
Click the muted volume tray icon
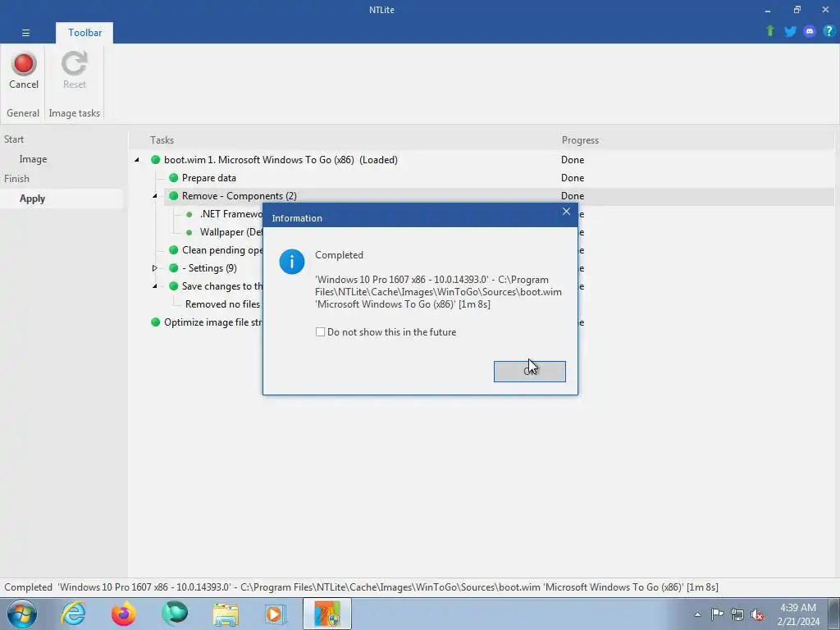(757, 614)
